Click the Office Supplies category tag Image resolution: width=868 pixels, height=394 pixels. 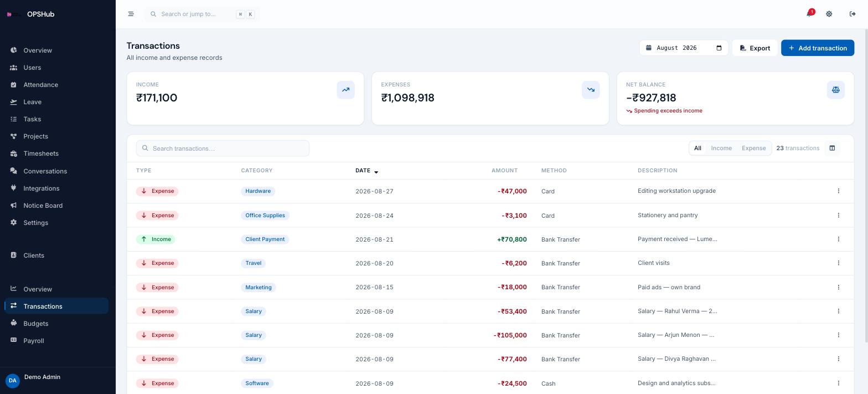point(265,215)
